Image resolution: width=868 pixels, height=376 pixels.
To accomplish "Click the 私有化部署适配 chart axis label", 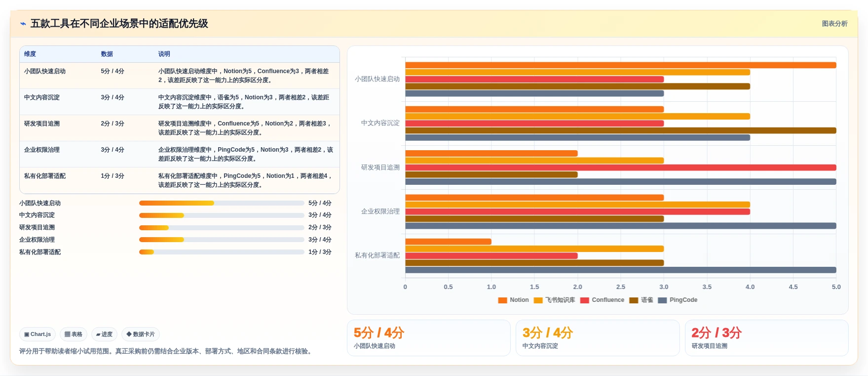I will 377,255.
